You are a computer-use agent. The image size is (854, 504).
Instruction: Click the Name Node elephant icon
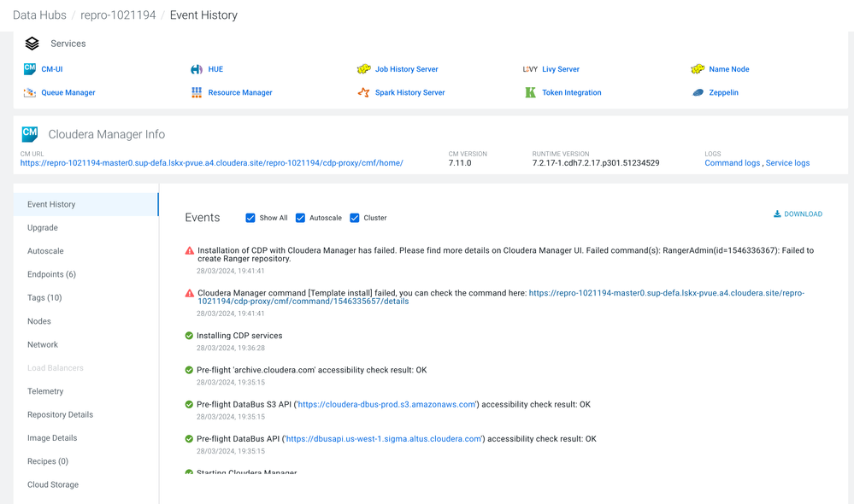point(698,69)
